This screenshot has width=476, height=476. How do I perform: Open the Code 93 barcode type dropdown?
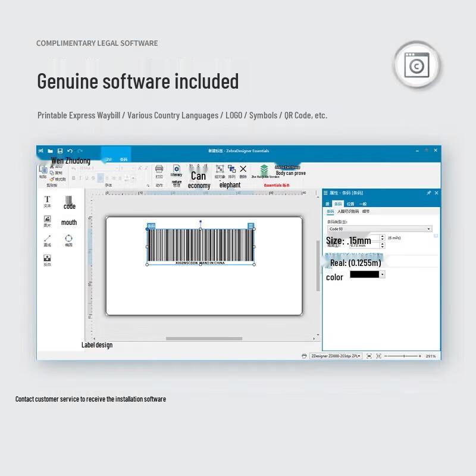point(428,229)
